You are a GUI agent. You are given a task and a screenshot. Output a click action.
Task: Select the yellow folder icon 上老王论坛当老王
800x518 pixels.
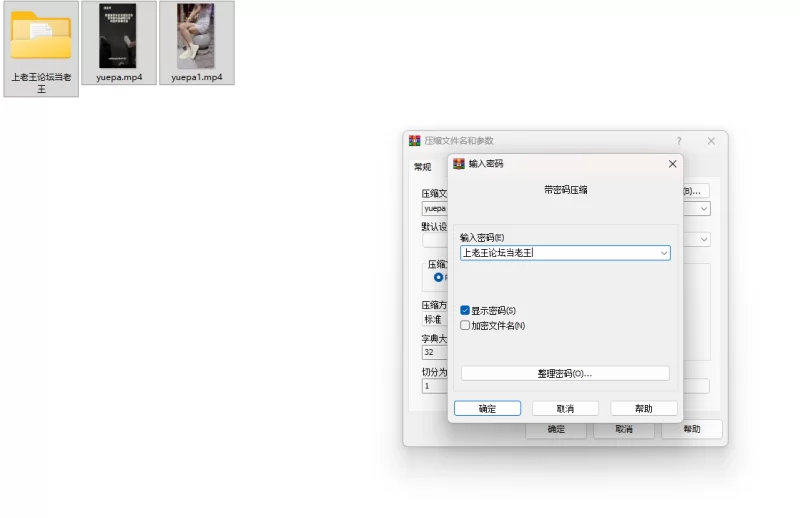coord(41,38)
